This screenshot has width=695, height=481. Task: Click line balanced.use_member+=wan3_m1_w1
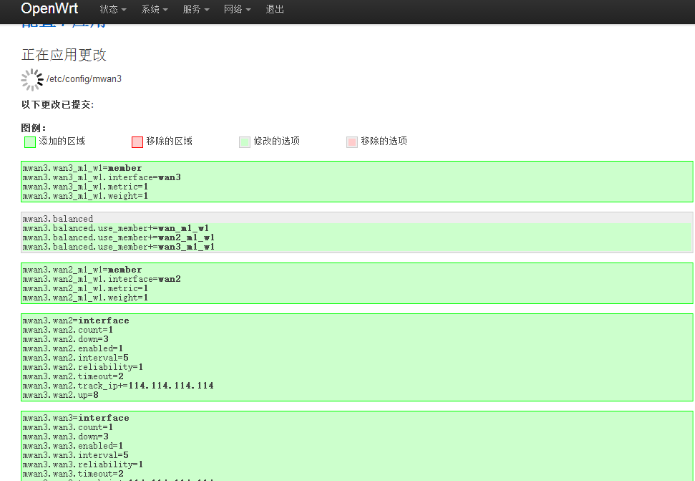118,247
